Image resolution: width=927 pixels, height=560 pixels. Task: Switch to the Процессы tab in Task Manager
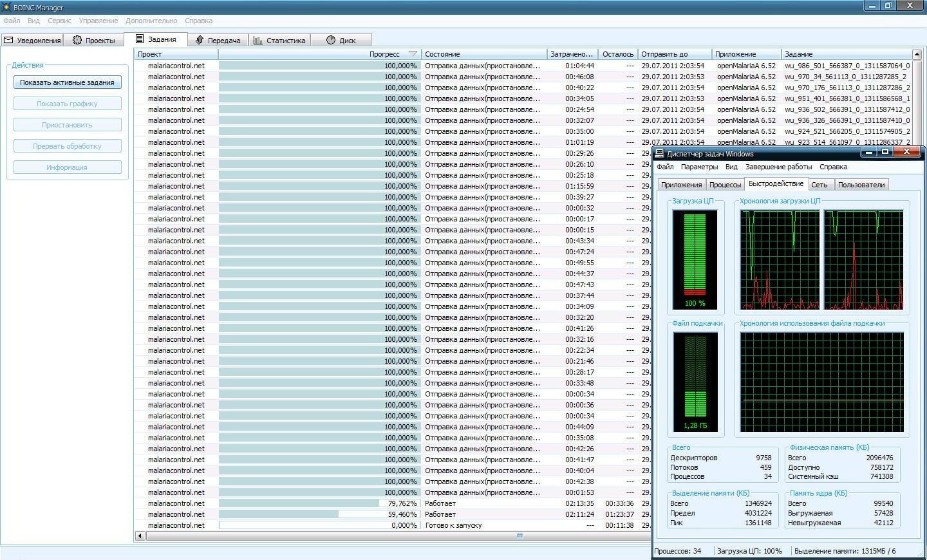725,185
